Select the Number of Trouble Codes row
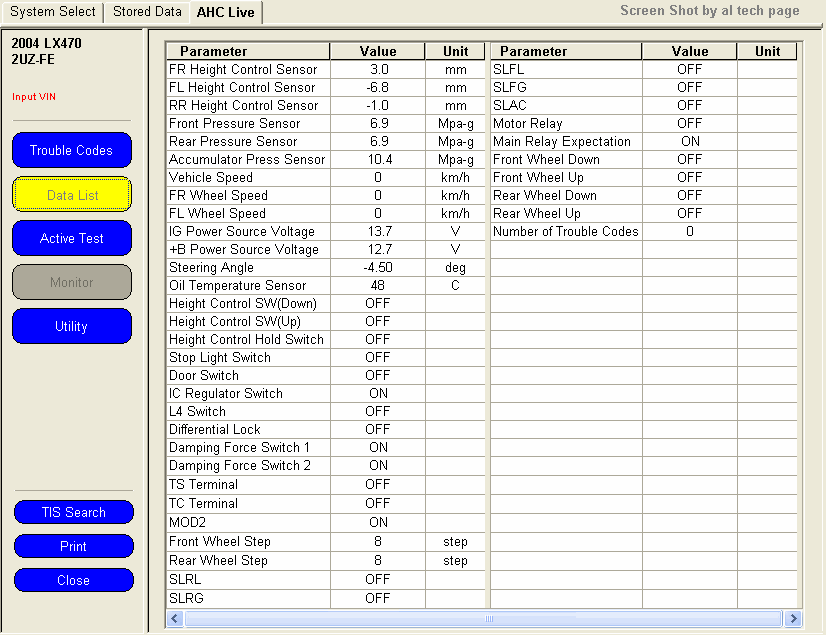Viewport: 826px width, 635px height. pos(565,232)
